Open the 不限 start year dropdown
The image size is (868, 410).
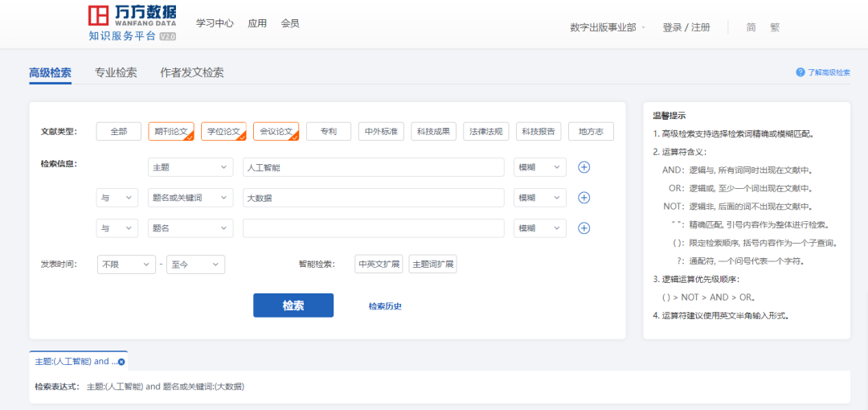[126, 264]
